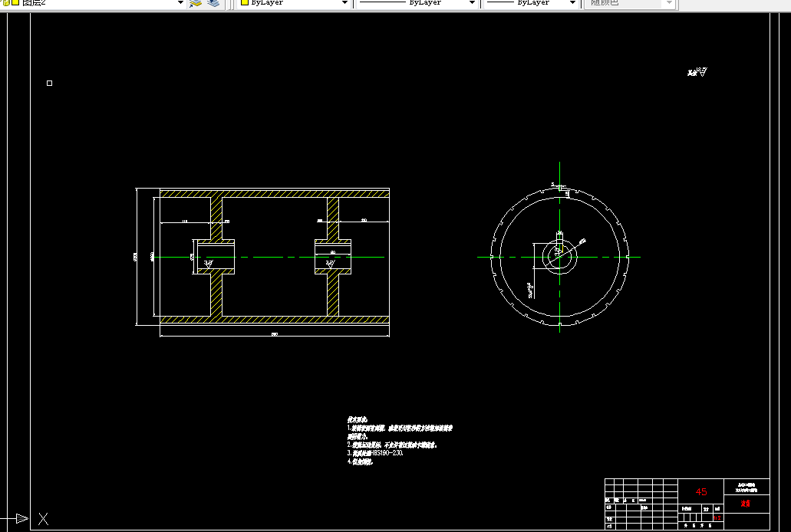This screenshot has width=791, height=532.
Task: Select the red scale text 1:2 in the title block
Action: [717, 518]
